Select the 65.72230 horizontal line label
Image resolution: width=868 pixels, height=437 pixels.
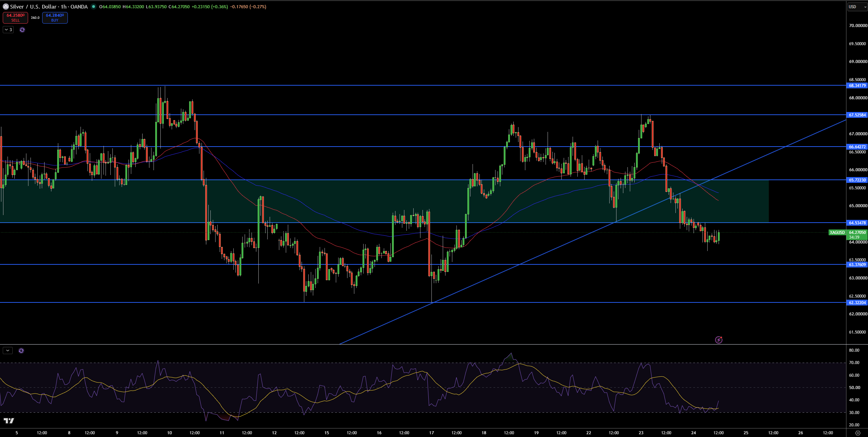[x=857, y=180]
